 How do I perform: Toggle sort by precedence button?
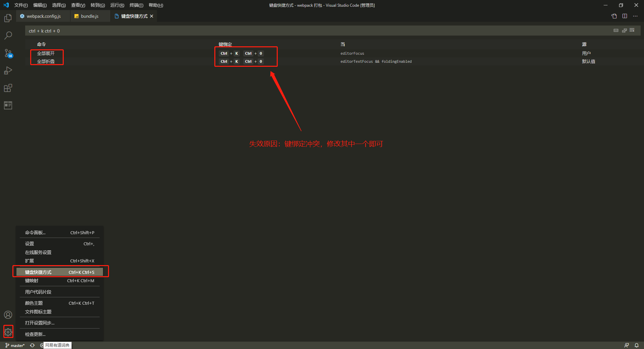click(624, 31)
